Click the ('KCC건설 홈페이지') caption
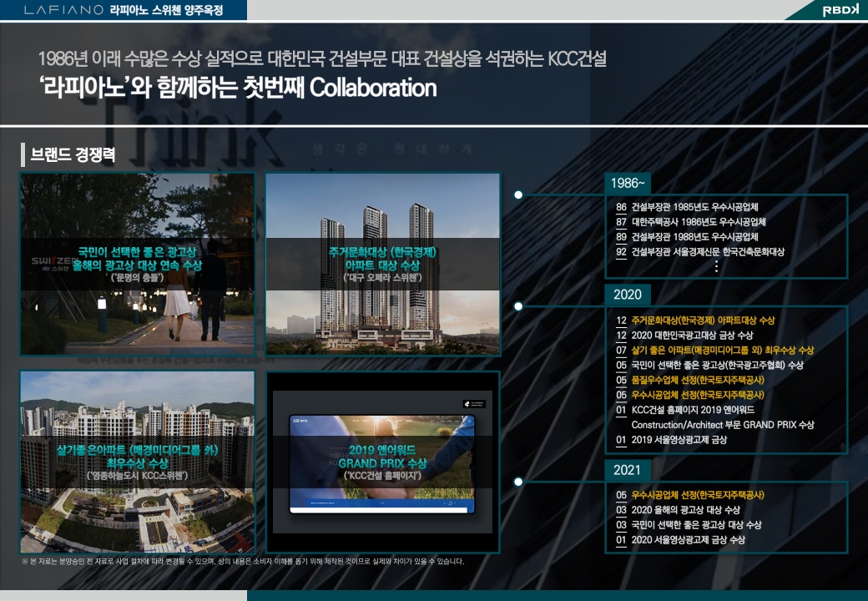This screenshot has height=601, width=868. 382,476
